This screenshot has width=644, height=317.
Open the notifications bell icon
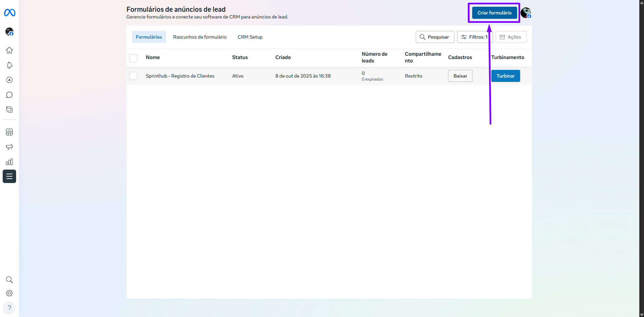tap(9, 65)
